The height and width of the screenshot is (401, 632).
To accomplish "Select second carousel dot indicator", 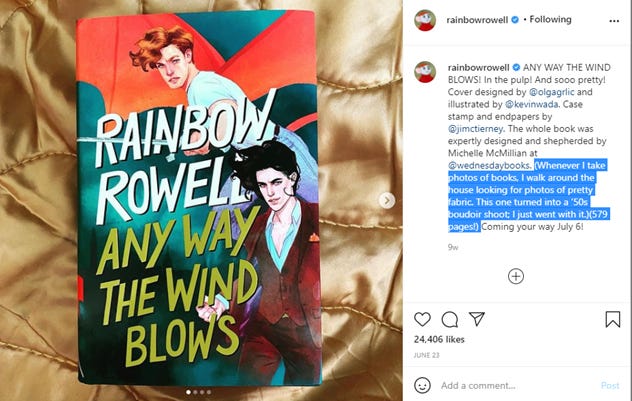I will coord(195,392).
